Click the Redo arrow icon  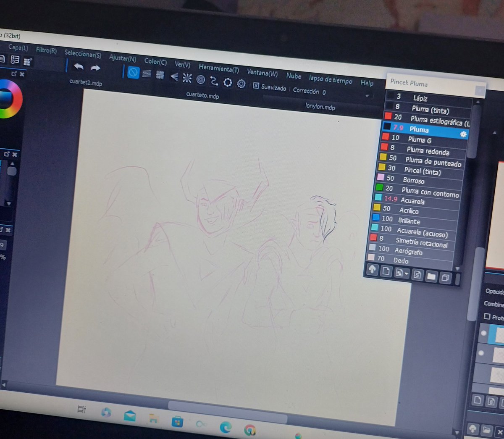[95, 68]
